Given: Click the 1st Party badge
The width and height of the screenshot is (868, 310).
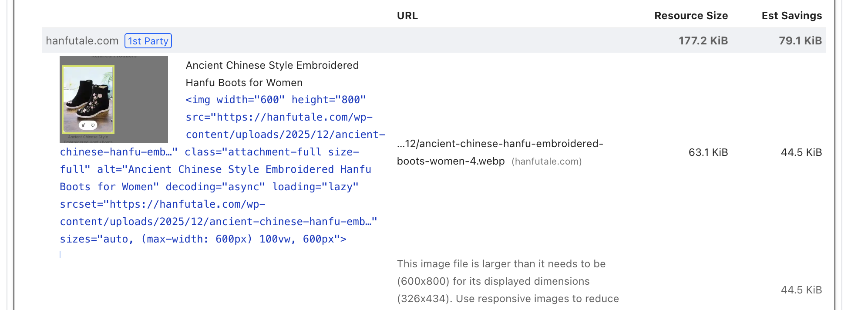Looking at the screenshot, I should tap(148, 41).
